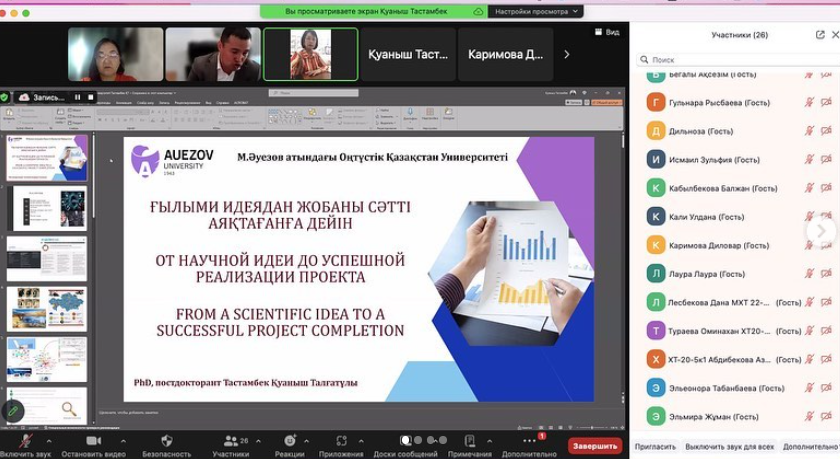This screenshot has width=840, height=459.
Task: Toggle camera icon for Исмаил Зульфия
Action: 826,160
